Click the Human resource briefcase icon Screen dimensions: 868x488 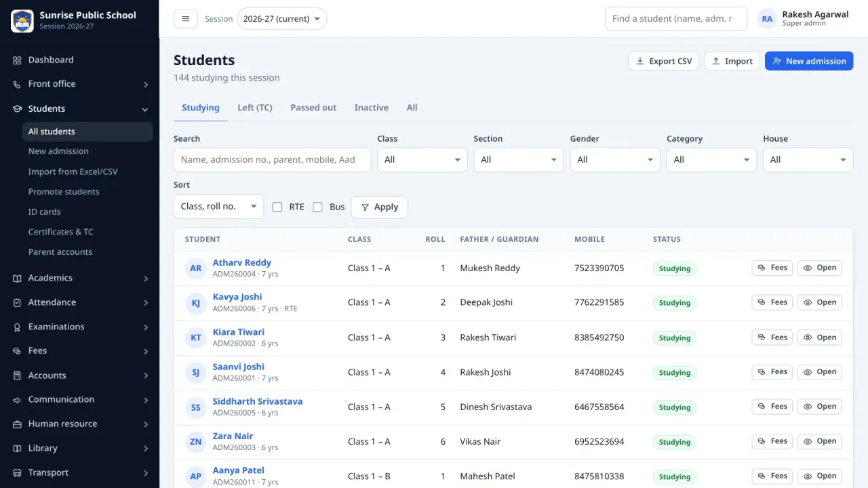point(17,424)
